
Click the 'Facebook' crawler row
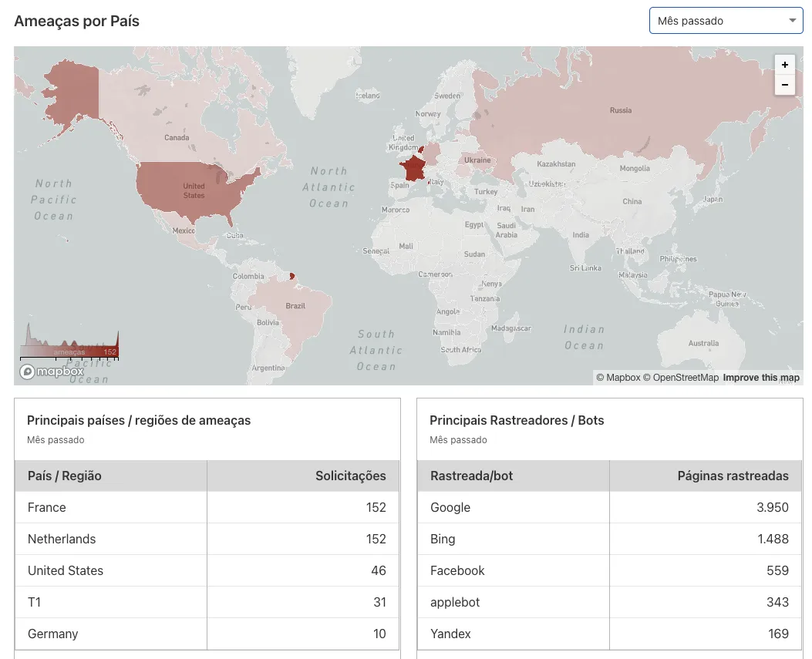(x=609, y=570)
